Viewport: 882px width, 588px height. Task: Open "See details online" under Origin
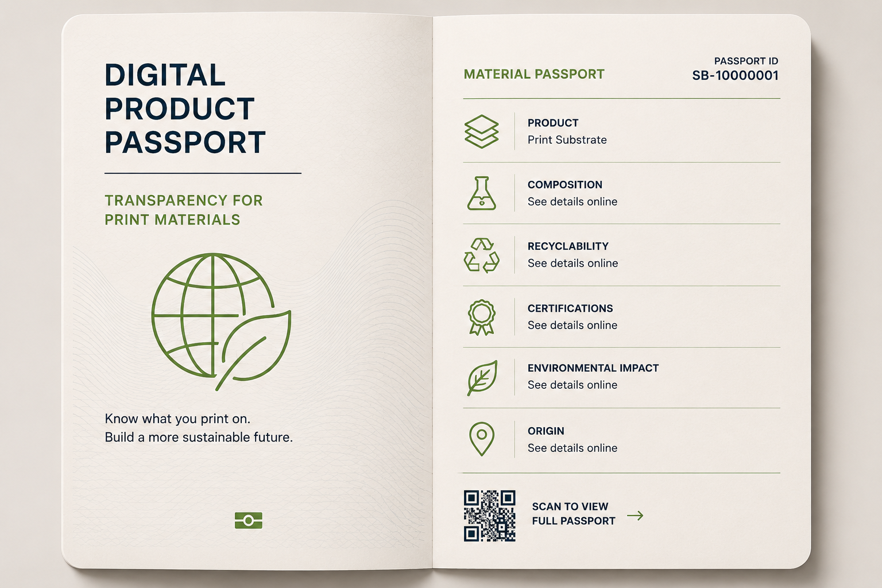[572, 448]
